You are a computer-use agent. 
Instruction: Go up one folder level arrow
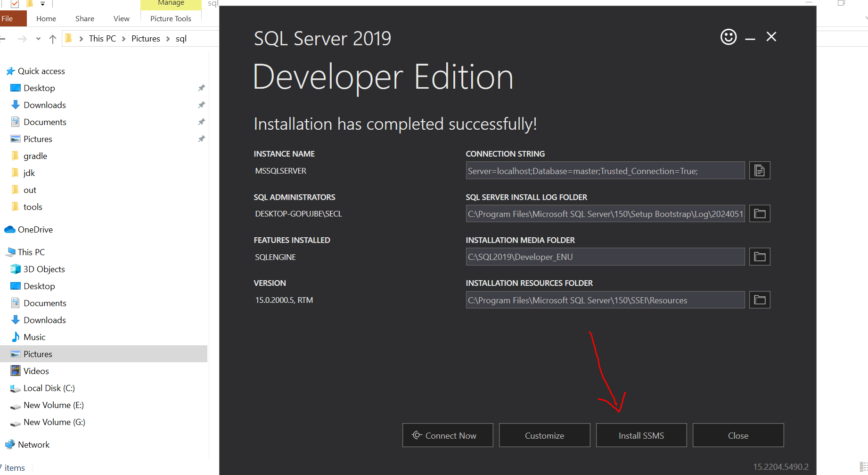(x=53, y=39)
